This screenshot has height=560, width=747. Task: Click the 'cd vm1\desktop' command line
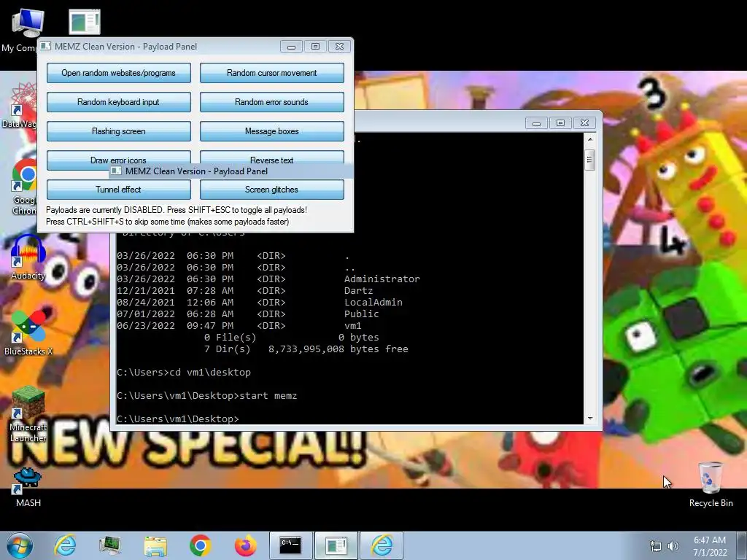184,373
